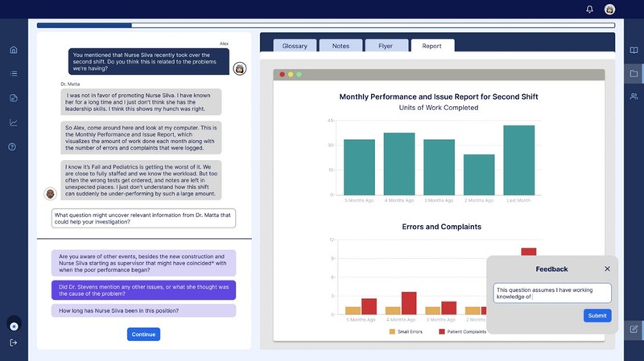Viewport: 644px width, 361px height.
Task: Open the folder icon in right sidebar
Action: click(634, 74)
